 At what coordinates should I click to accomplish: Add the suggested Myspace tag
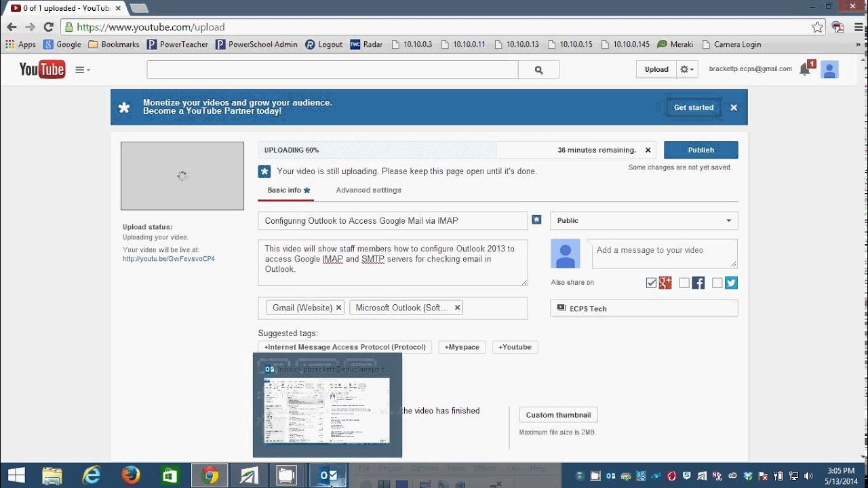click(x=462, y=347)
